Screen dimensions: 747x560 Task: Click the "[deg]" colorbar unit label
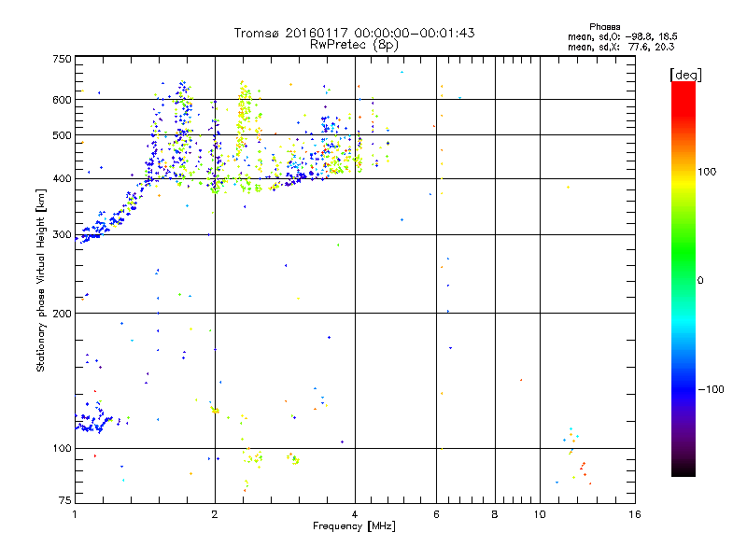point(685,75)
